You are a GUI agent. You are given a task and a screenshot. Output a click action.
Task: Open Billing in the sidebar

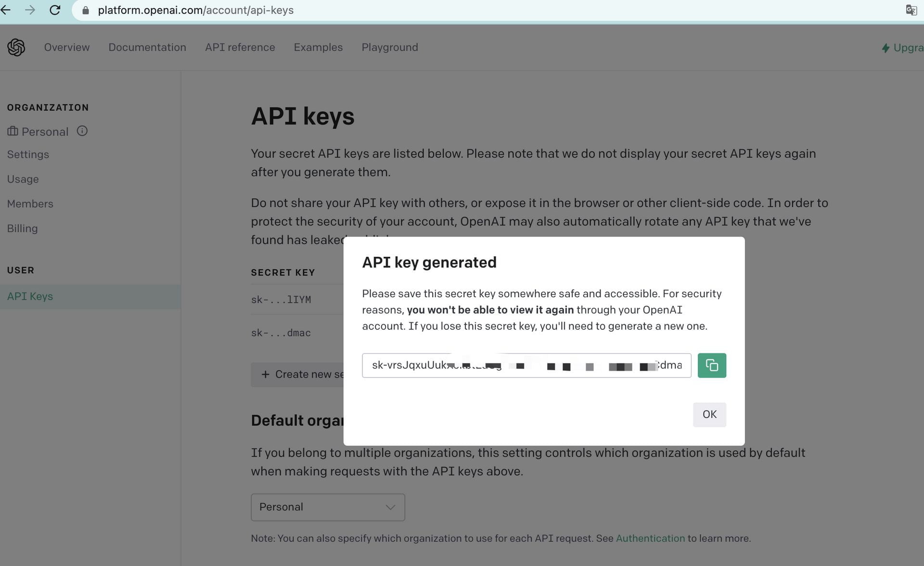coord(22,228)
